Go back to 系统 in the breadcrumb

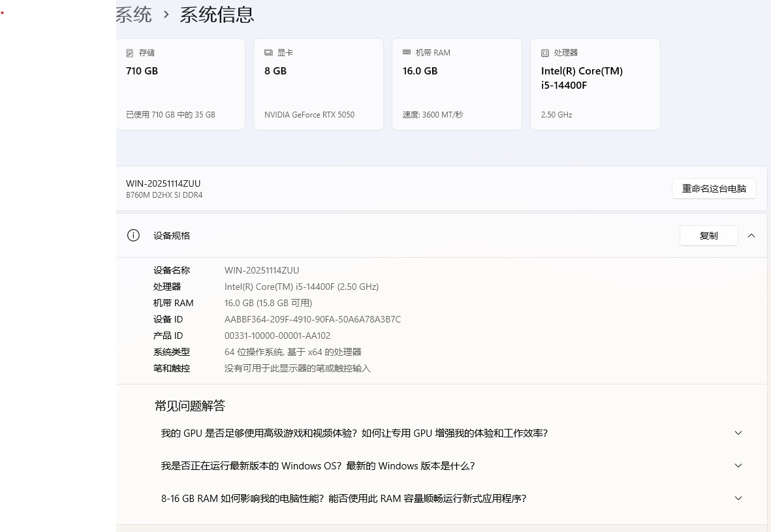(x=134, y=14)
